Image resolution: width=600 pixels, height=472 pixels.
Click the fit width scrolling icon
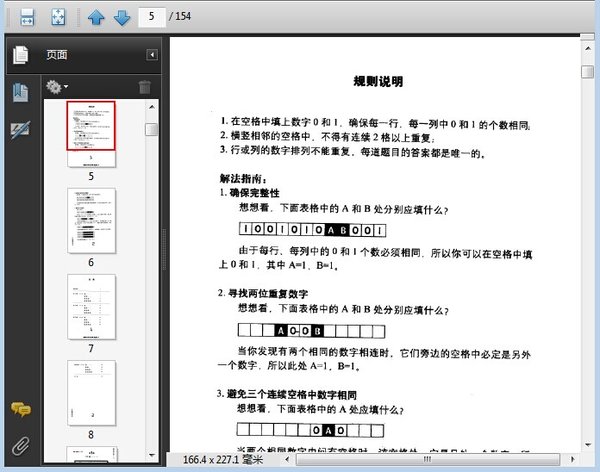click(x=28, y=17)
